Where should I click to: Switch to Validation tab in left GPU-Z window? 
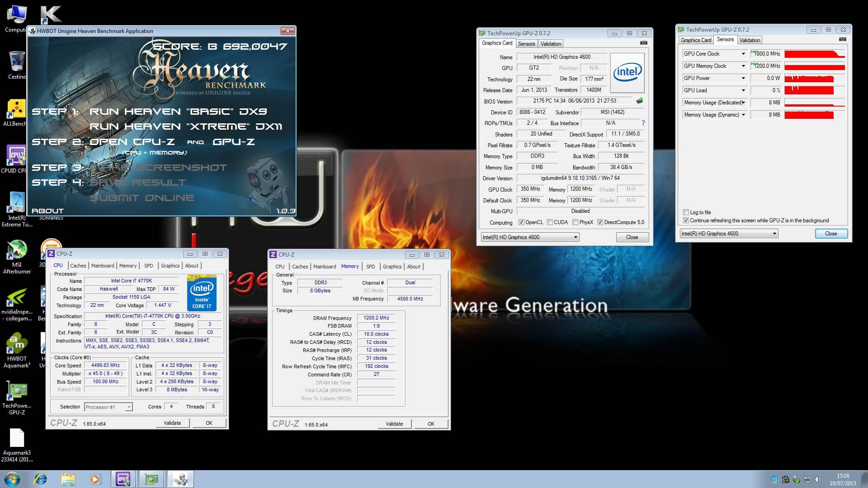[x=551, y=44]
